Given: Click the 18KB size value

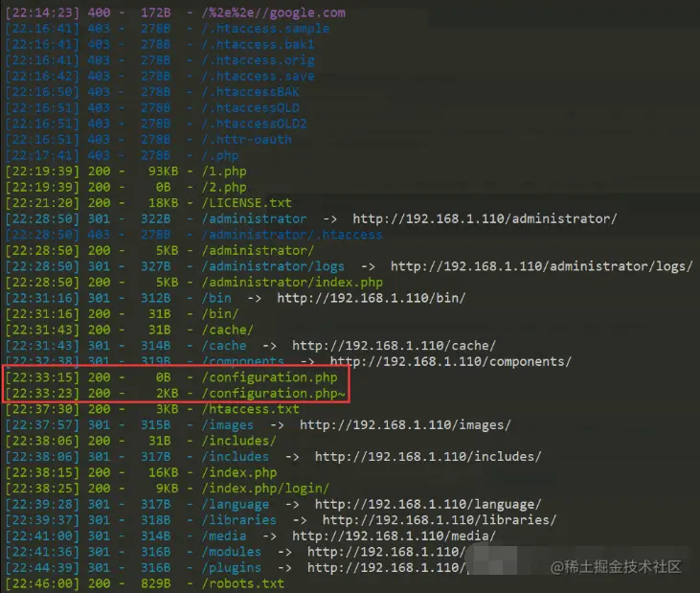Looking at the screenshot, I should coord(164,203).
